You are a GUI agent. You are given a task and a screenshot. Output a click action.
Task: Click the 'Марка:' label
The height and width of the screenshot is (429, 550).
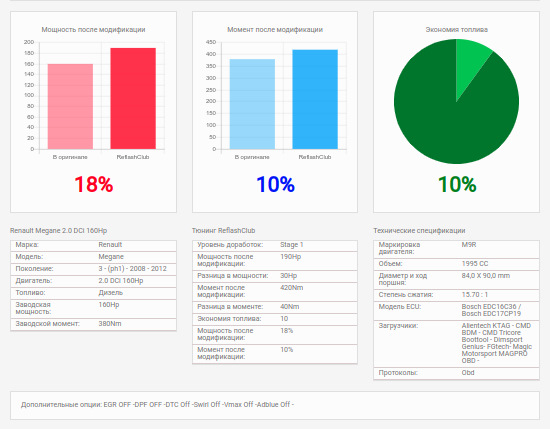[x=27, y=244]
